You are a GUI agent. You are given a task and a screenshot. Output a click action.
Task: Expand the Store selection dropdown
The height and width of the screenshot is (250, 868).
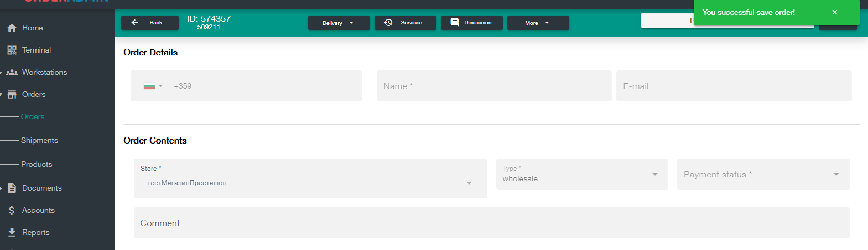469,183
